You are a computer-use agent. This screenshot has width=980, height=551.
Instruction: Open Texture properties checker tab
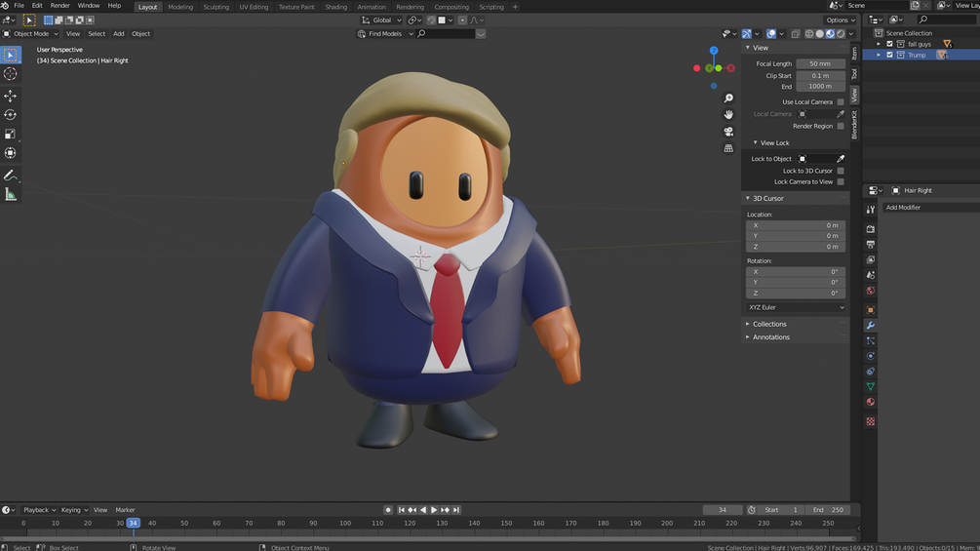point(870,421)
